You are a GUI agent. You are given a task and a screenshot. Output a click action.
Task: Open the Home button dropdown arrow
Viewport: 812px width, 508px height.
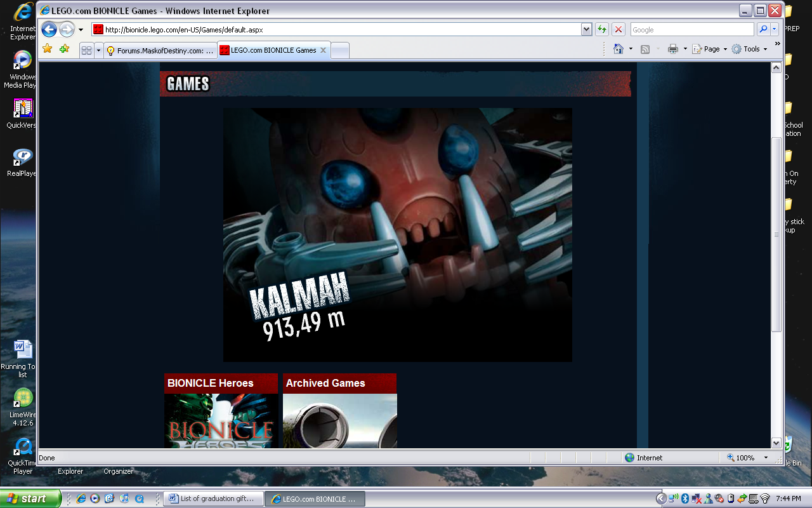pyautogui.click(x=631, y=49)
